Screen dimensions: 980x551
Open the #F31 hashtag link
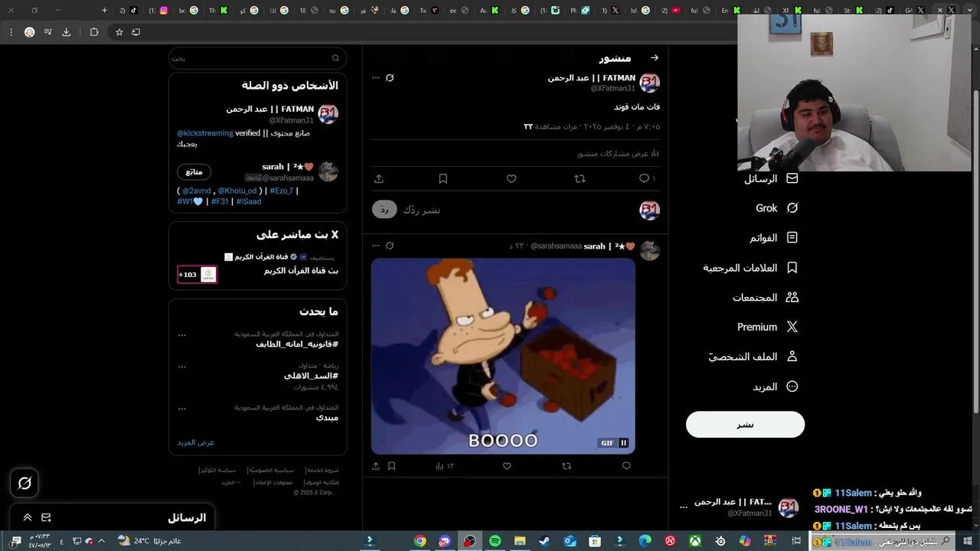[x=220, y=202]
